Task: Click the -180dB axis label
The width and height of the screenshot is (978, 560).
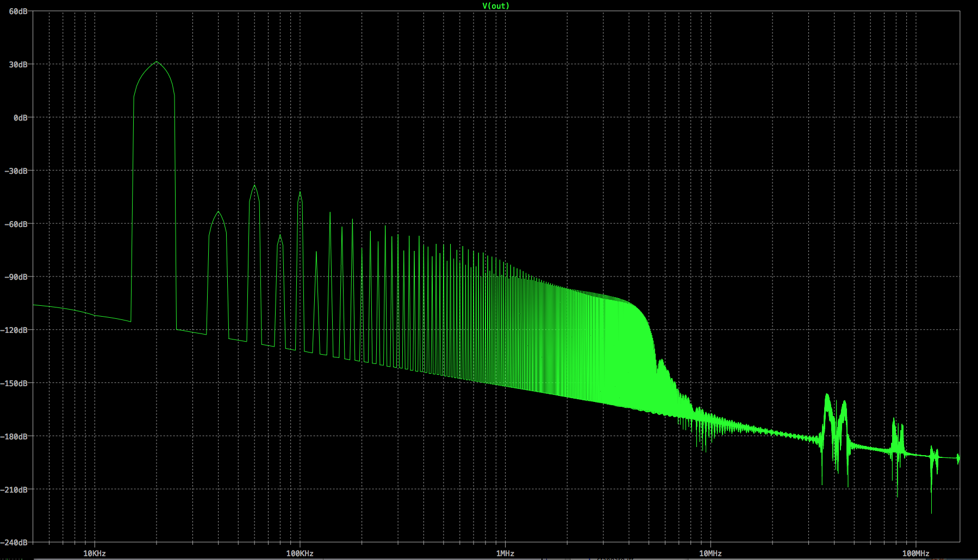Action: click(14, 437)
